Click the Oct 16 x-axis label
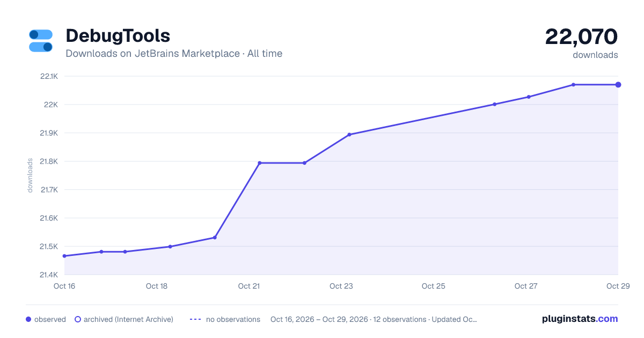644x338 pixels. pos(64,286)
